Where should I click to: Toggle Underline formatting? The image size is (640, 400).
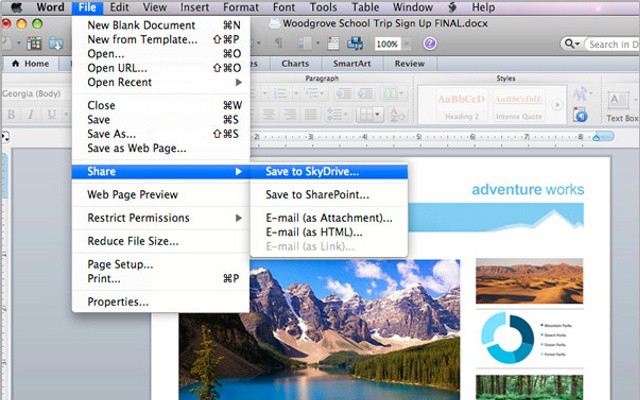[x=52, y=114]
